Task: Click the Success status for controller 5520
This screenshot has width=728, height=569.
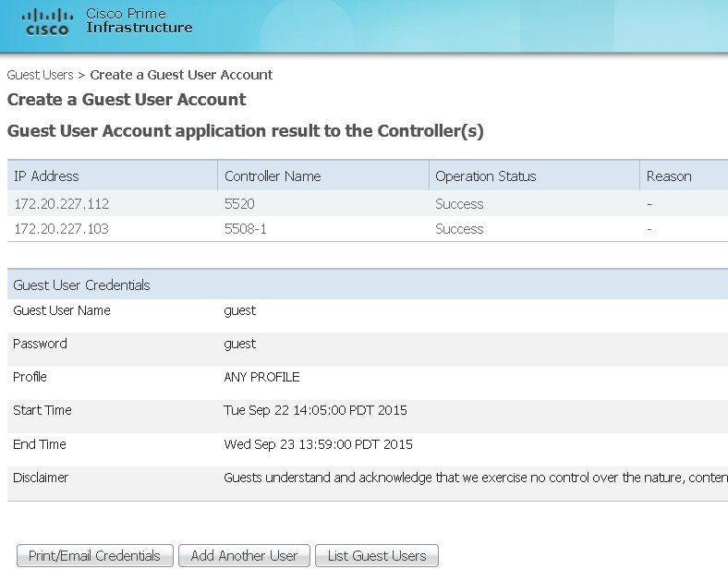Action: pos(459,204)
